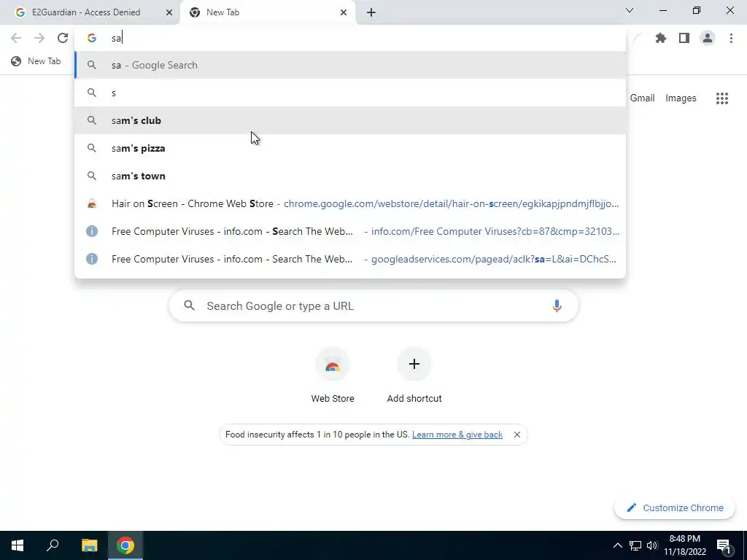Open the notification center icon
Image resolution: width=747 pixels, height=560 pixels.
[724, 545]
